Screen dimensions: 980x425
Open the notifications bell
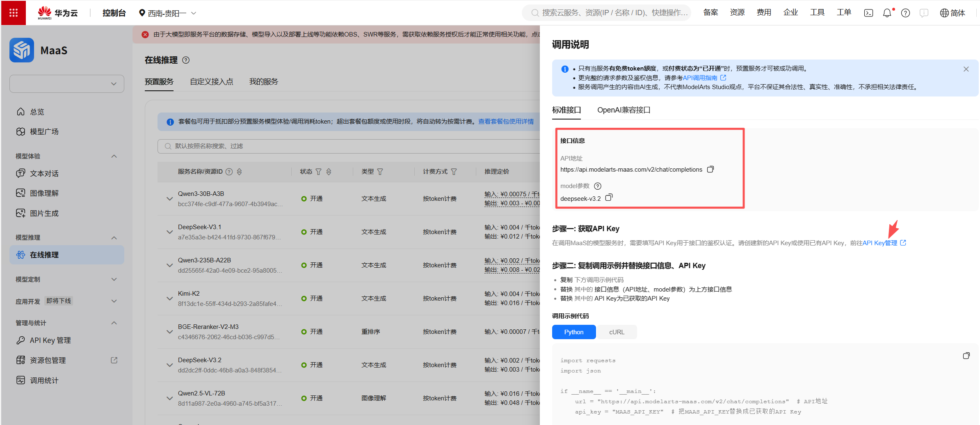[x=887, y=13]
